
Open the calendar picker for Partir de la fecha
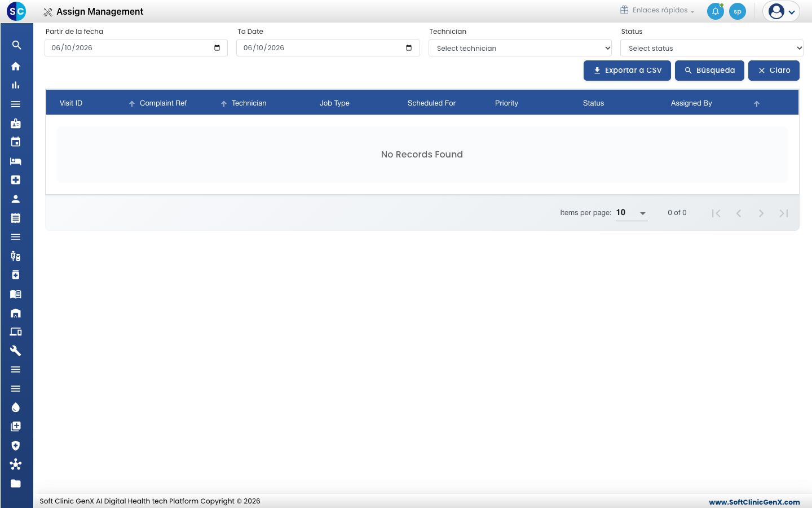[x=217, y=48]
